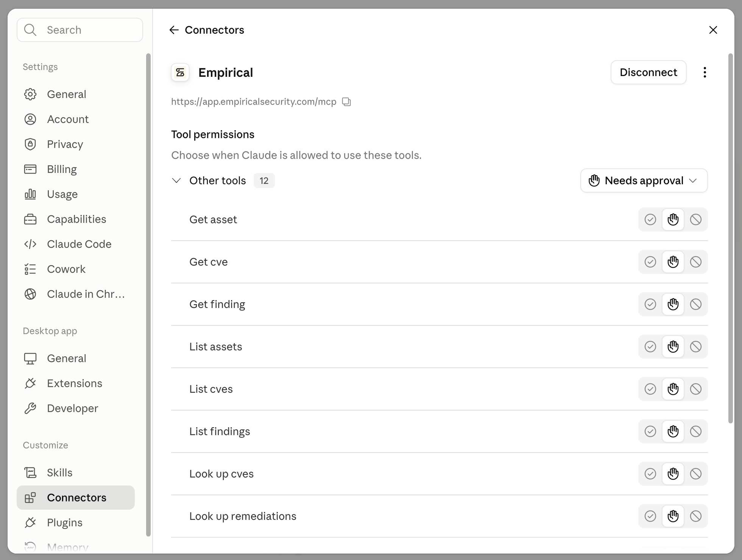The height and width of the screenshot is (560, 742).
Task: Click the main panel vertical scrollbar
Action: click(731, 238)
